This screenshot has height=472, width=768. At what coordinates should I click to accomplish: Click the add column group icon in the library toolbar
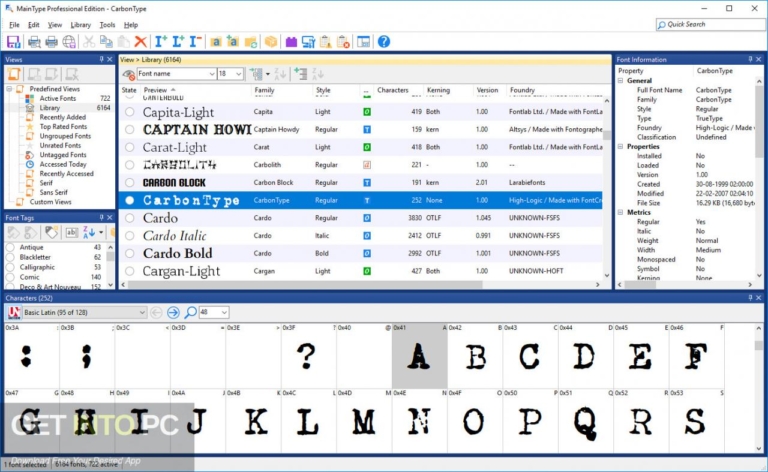[300, 74]
